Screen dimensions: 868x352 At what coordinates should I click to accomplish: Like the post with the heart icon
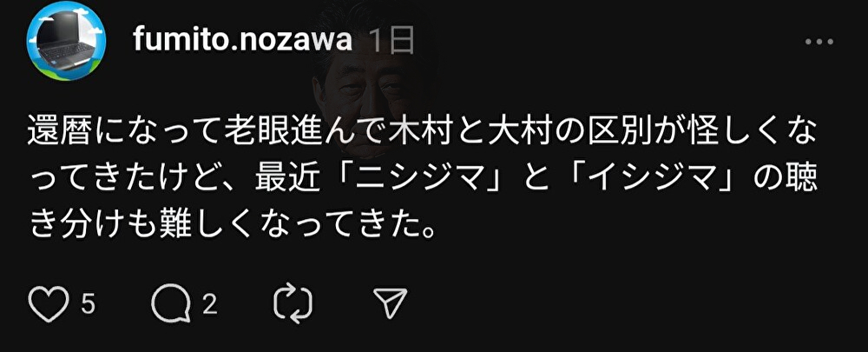point(48,304)
